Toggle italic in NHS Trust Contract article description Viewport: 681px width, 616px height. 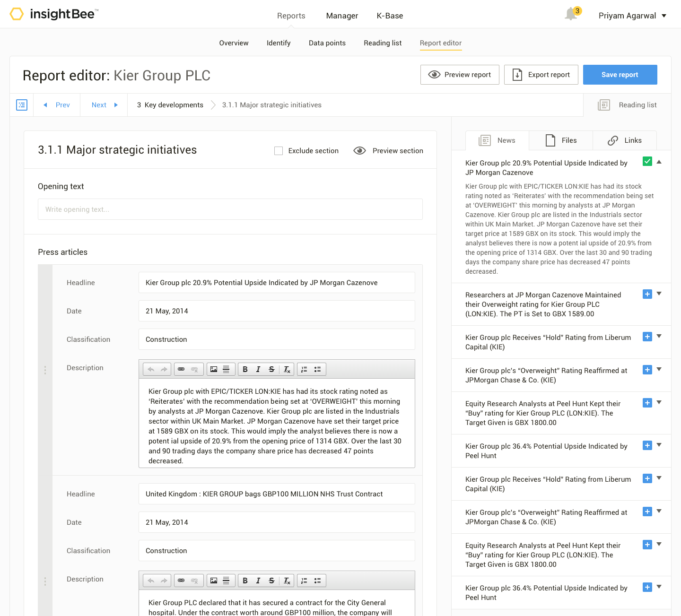pyautogui.click(x=258, y=581)
